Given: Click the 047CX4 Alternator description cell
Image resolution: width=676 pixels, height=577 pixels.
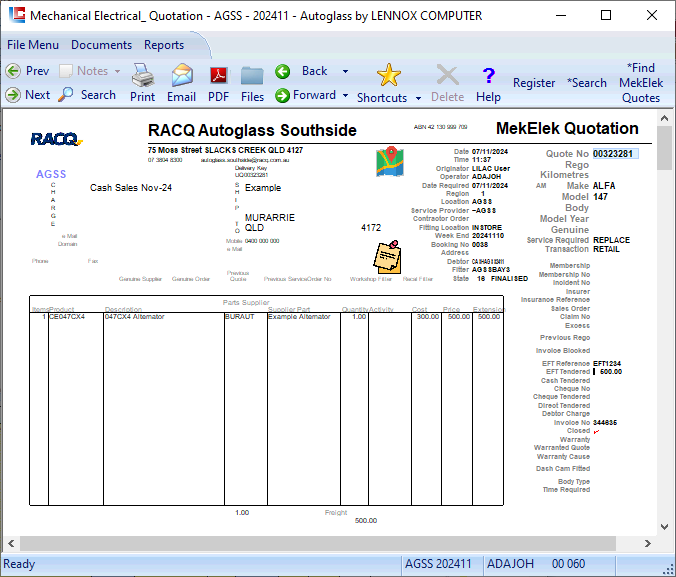Looking at the screenshot, I should [x=164, y=317].
